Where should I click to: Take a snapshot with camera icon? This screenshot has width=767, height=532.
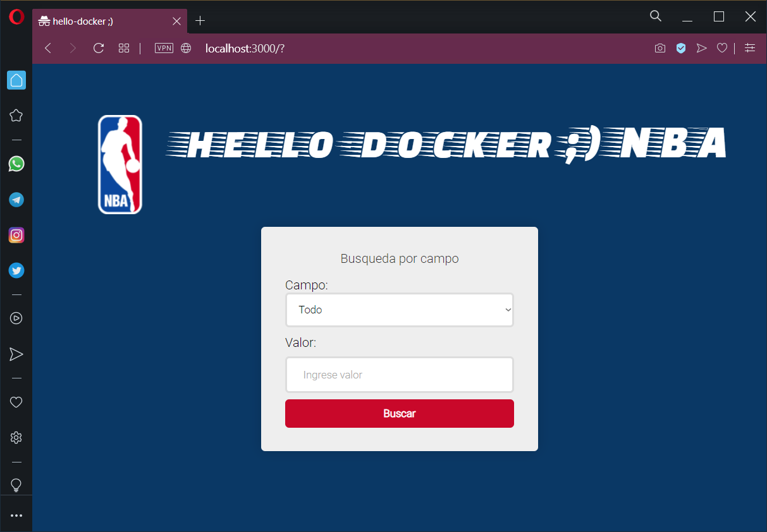point(660,48)
